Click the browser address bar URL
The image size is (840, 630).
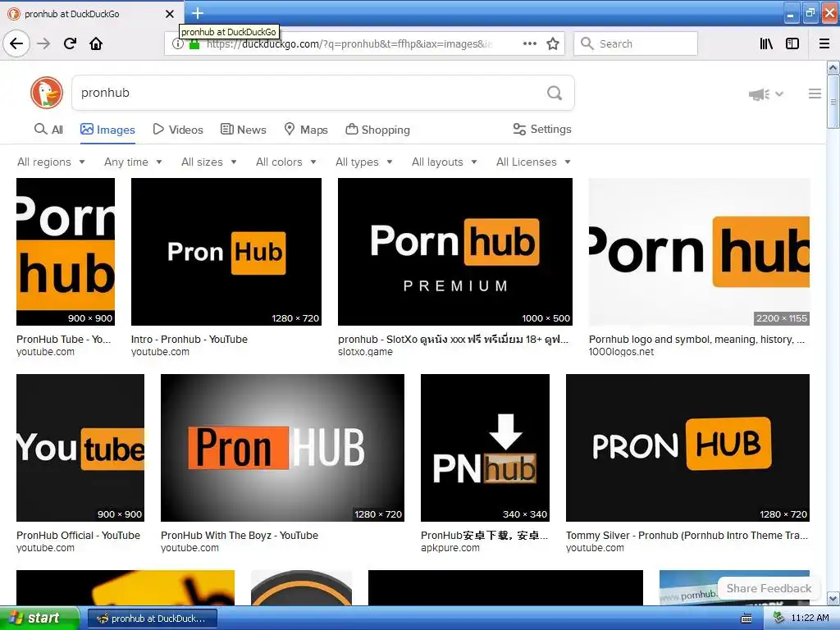click(348, 44)
